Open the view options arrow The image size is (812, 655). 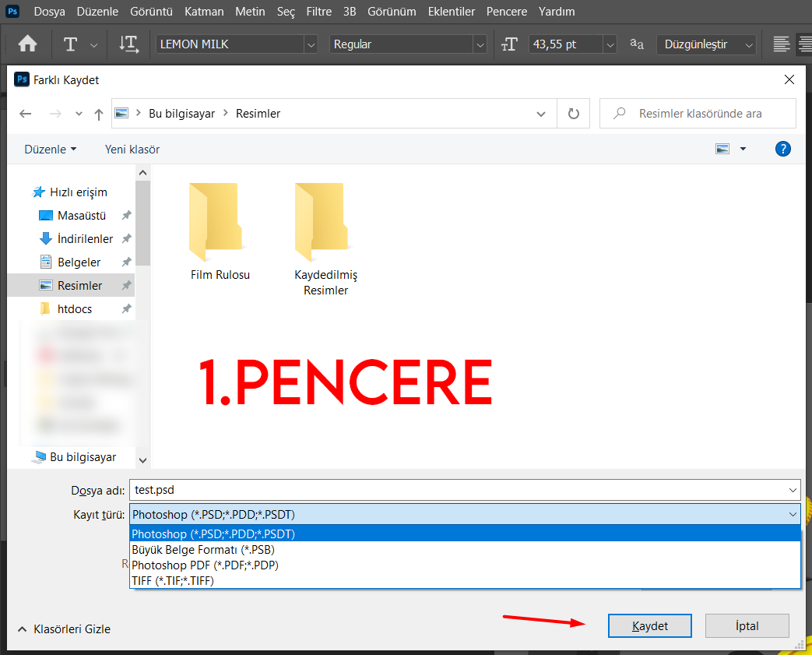coord(743,150)
